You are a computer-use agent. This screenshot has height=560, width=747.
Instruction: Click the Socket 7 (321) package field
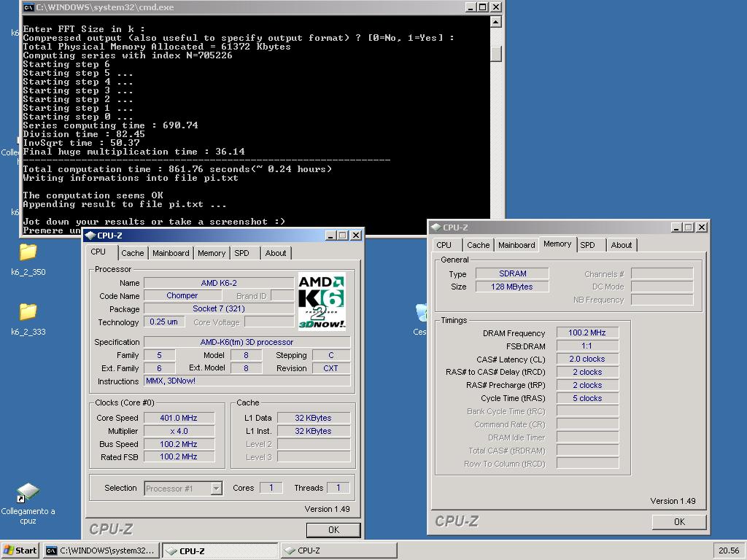pyautogui.click(x=219, y=308)
